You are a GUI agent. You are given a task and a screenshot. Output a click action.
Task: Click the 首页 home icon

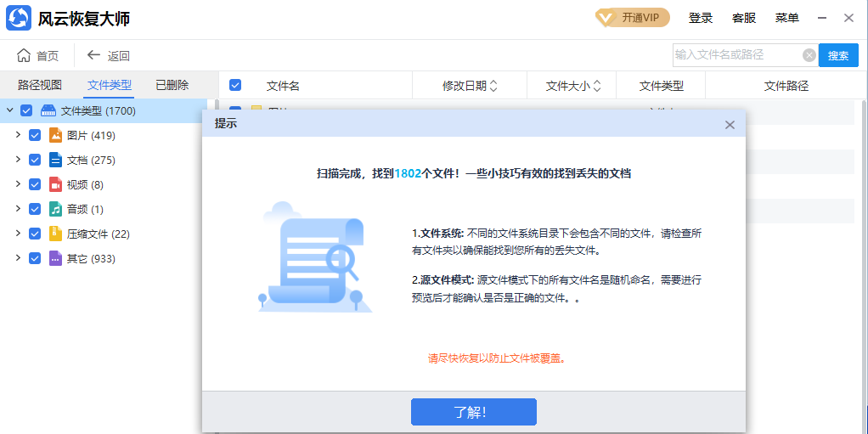pyautogui.click(x=24, y=55)
